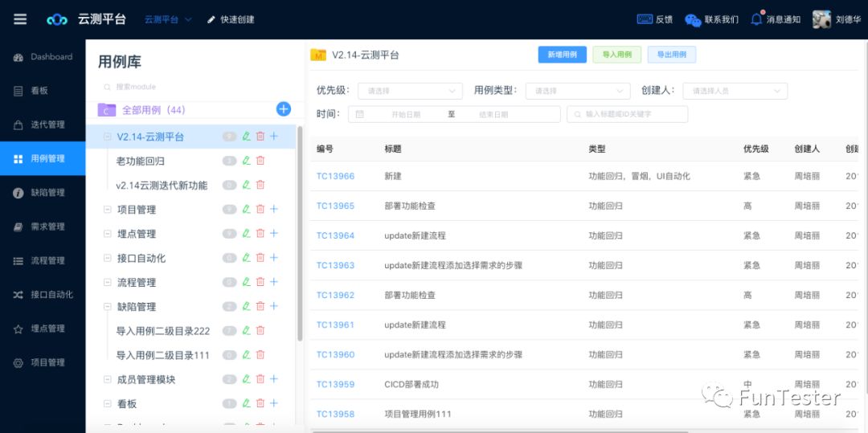Viewport: 868px width, 433px height.
Task: Collapse the 成员管理模块 tree node
Action: click(108, 379)
